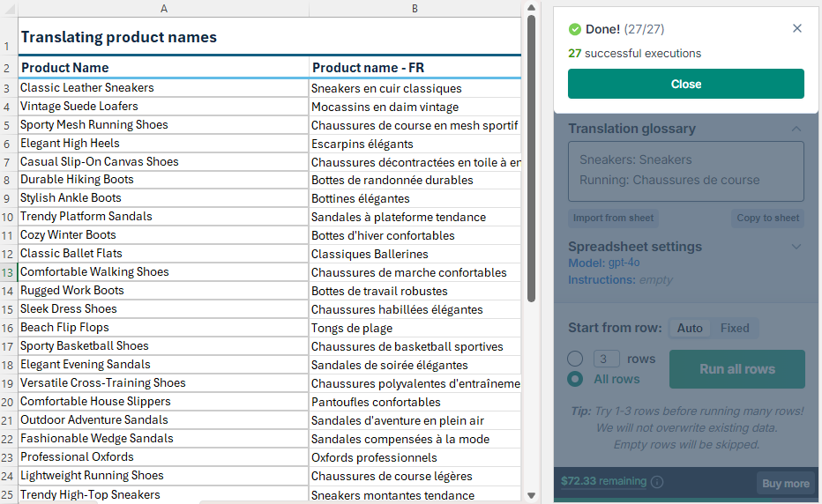
Task: Expand the Spreadsheet settings section
Action: [796, 247]
